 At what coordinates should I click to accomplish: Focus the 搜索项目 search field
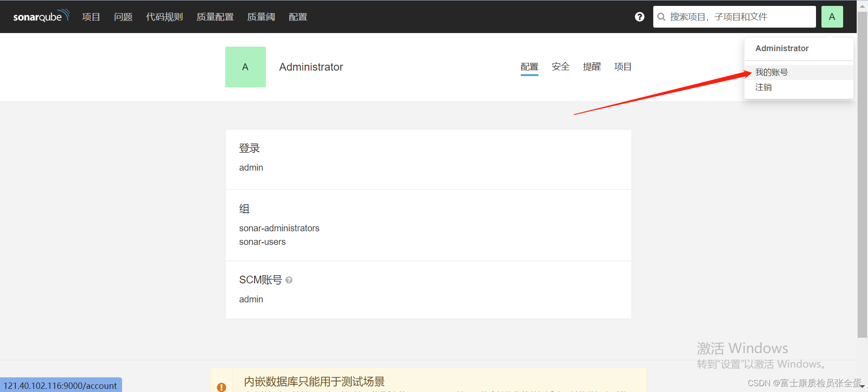point(735,17)
